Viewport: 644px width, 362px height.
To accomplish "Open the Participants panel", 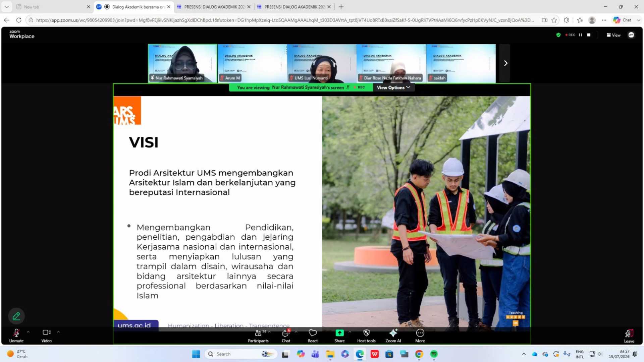I will [258, 336].
